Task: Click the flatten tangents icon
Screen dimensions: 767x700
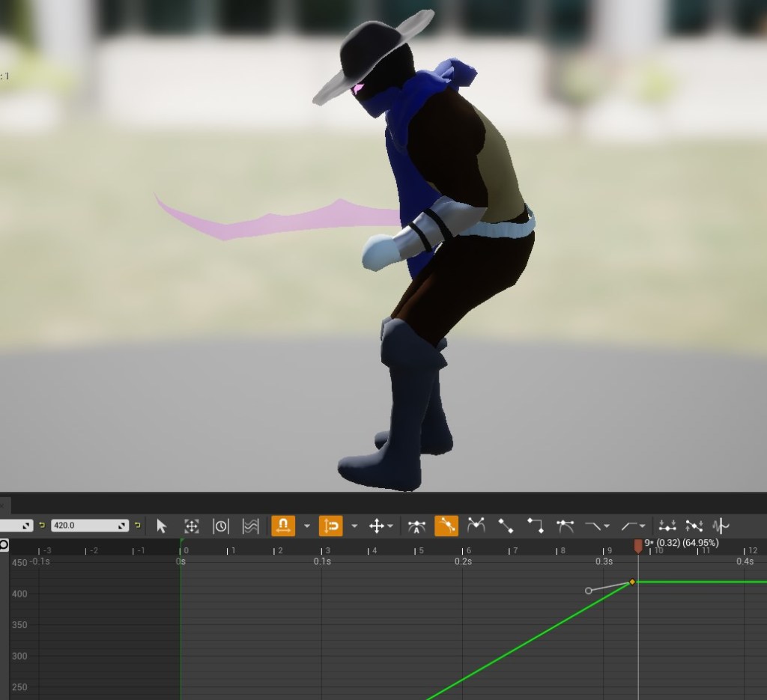Action: coord(667,526)
